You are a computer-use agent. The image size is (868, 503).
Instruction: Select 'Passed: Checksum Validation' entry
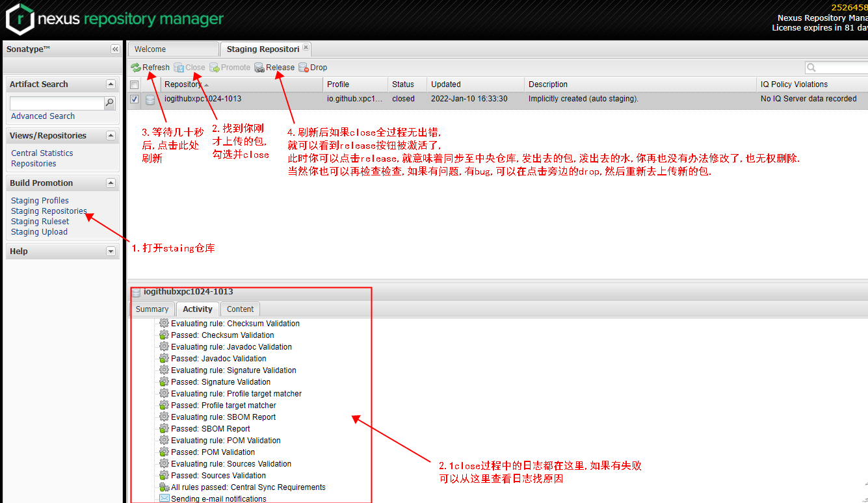[222, 335]
